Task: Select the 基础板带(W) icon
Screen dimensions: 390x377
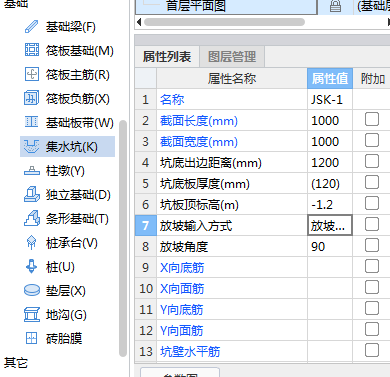Action: [32, 122]
